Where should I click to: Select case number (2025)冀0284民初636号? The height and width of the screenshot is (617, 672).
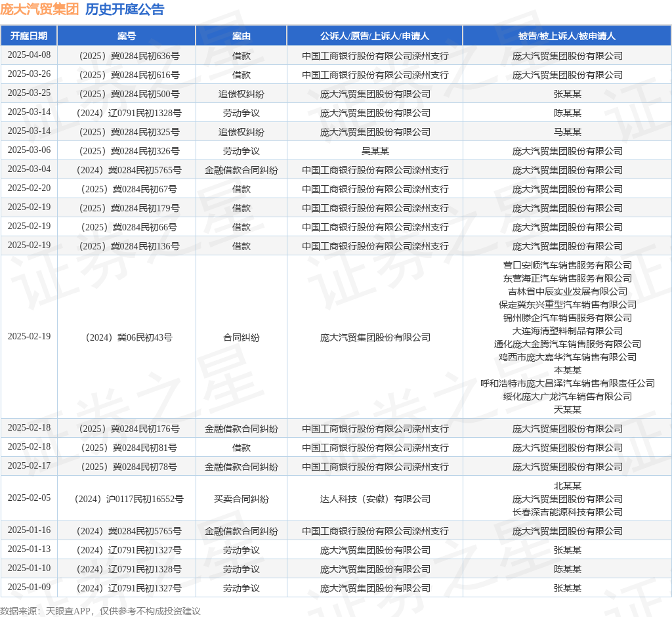pyautogui.click(x=129, y=56)
